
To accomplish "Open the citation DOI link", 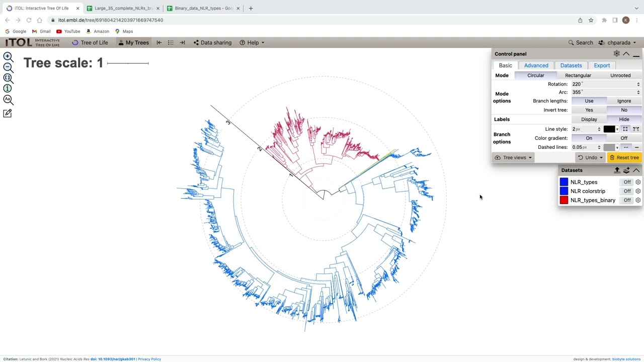I will tap(113, 359).
